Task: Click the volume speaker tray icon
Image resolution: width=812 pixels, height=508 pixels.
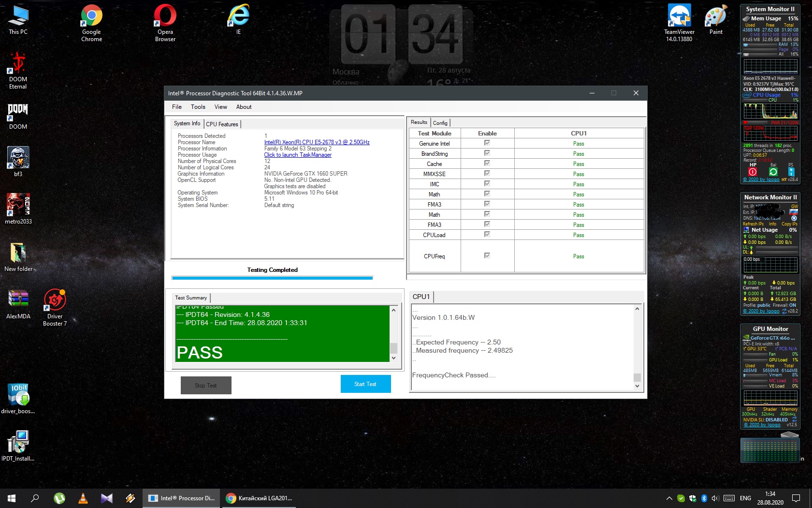Action: click(x=716, y=498)
